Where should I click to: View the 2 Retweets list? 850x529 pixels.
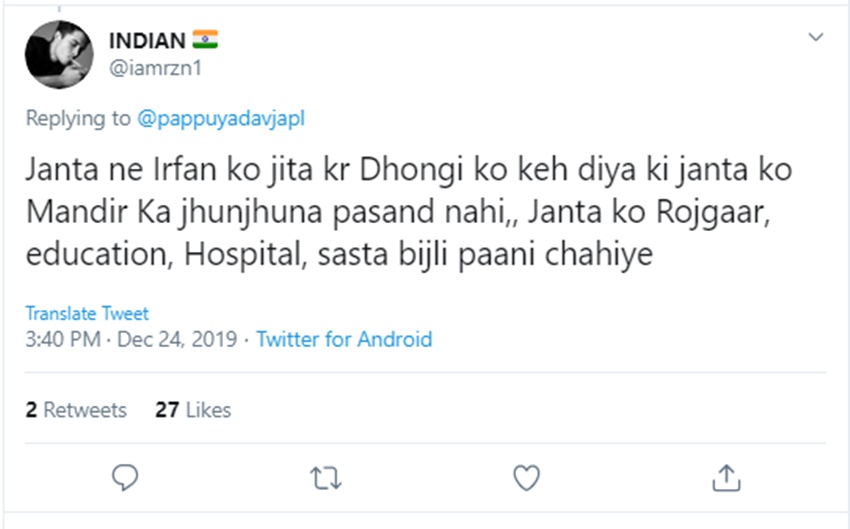pos(76,409)
